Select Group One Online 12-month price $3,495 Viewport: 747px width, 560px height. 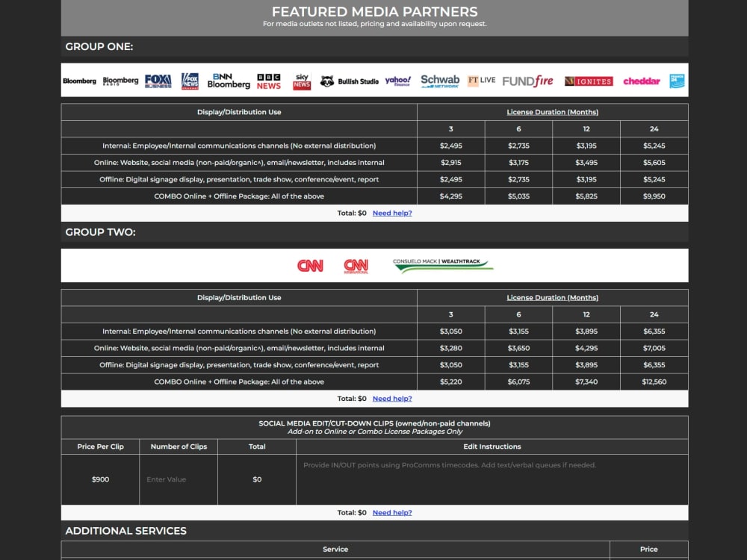pos(586,163)
